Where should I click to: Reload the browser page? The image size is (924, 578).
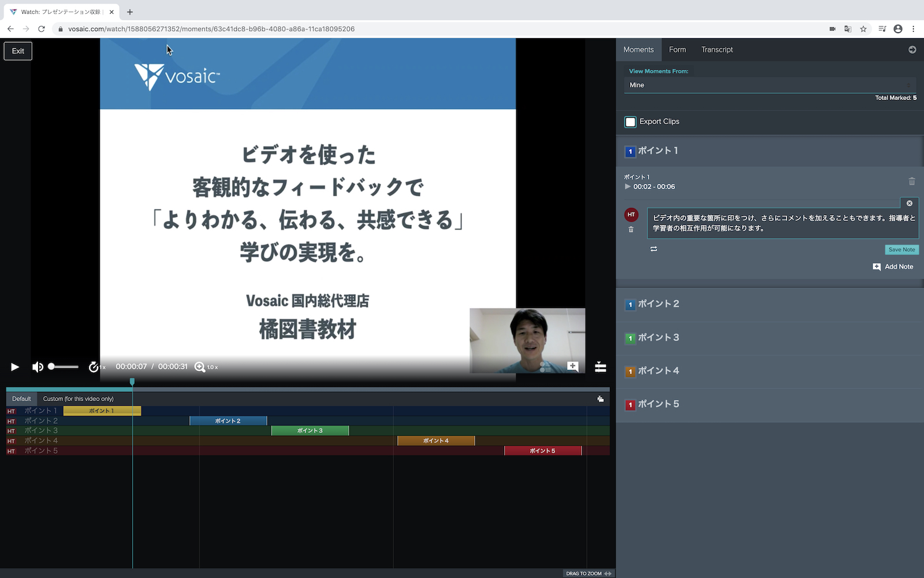pos(42,29)
